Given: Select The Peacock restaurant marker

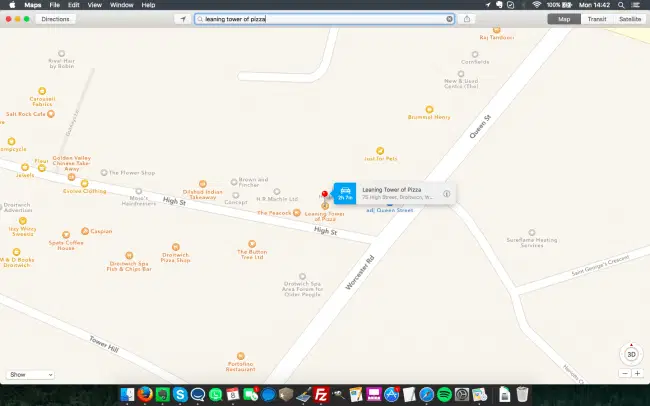Looking at the screenshot, I should (297, 213).
